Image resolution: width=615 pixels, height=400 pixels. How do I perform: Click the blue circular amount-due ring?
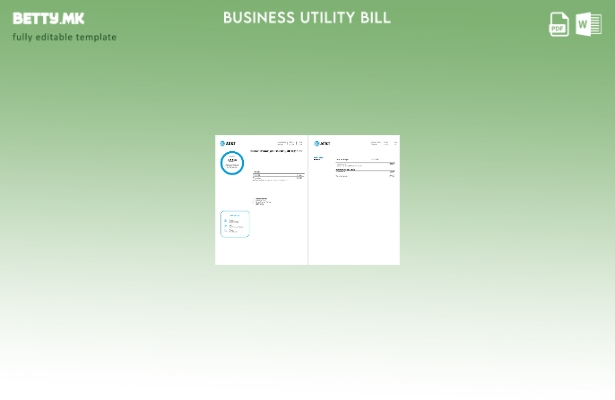pyautogui.click(x=232, y=163)
